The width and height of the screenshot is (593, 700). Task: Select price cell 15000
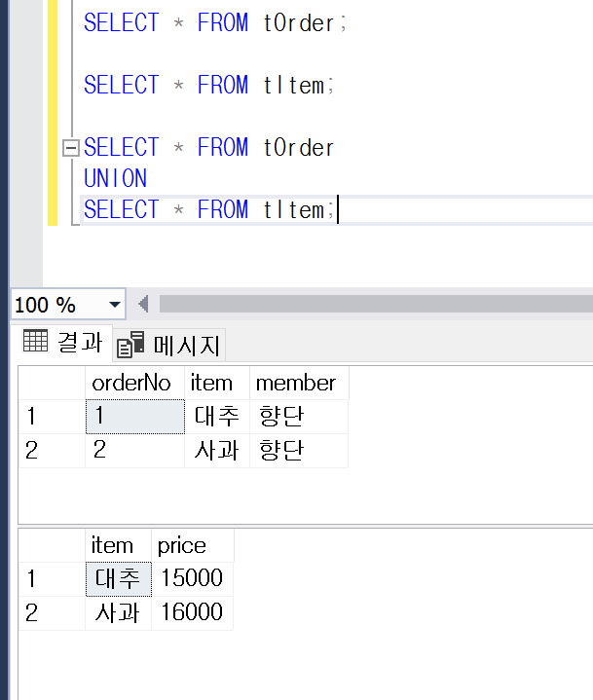[x=193, y=579]
